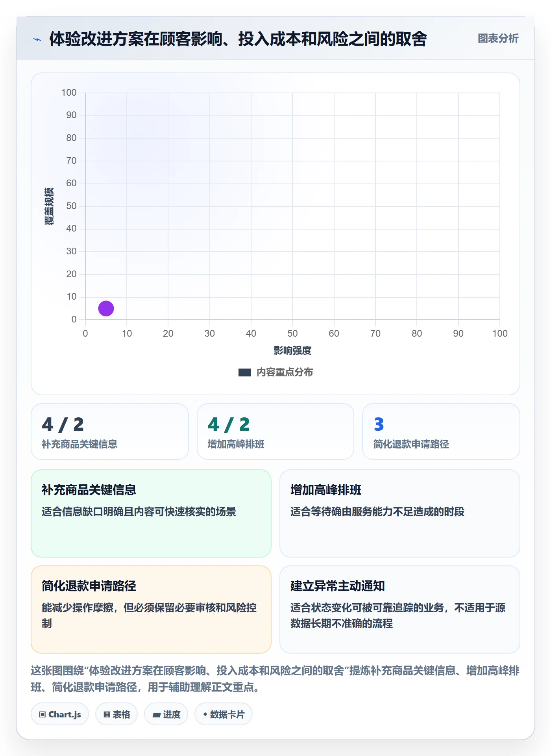Click the lightning bolt icon in header
The height and width of the screenshot is (756, 551).
coord(37,39)
